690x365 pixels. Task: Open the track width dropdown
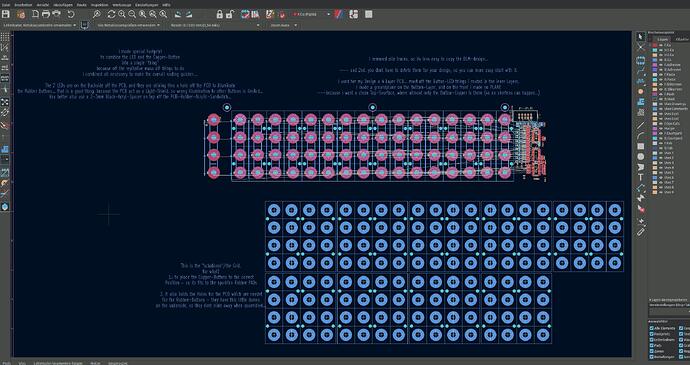[39, 25]
